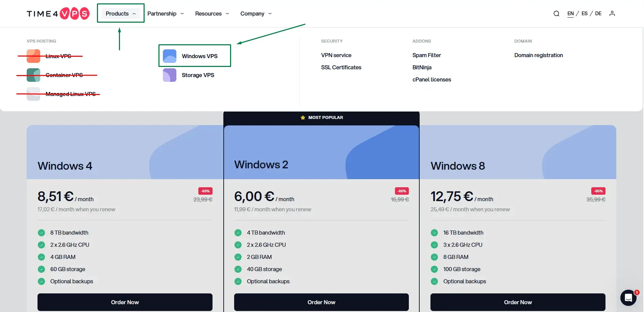Click the check icon beside 100 GB storage
This screenshot has height=312, width=644.
click(434, 269)
